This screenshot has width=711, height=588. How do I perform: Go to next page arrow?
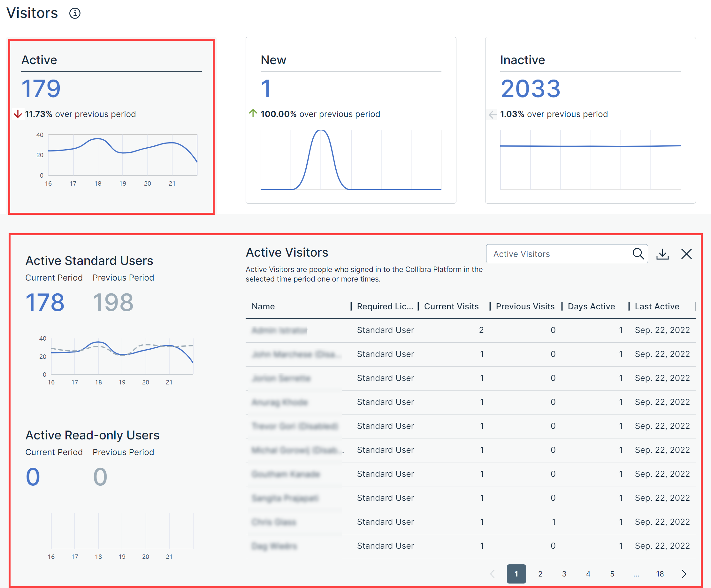click(x=684, y=574)
